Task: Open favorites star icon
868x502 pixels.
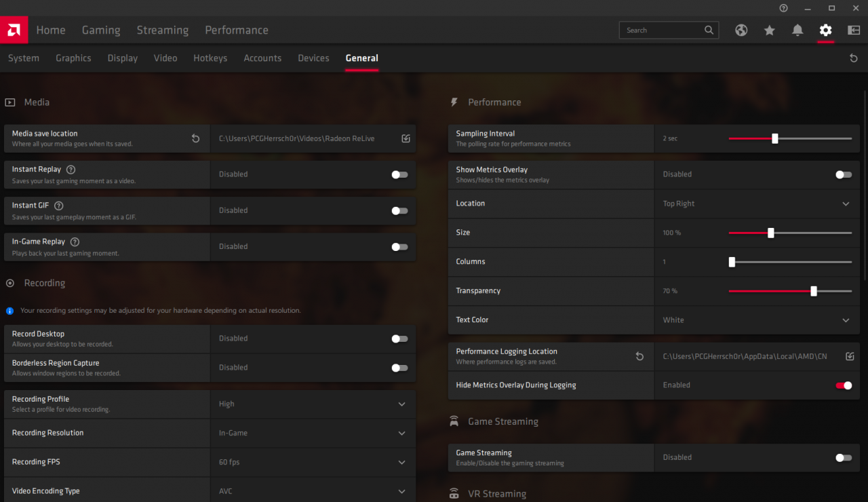Action: (x=769, y=30)
